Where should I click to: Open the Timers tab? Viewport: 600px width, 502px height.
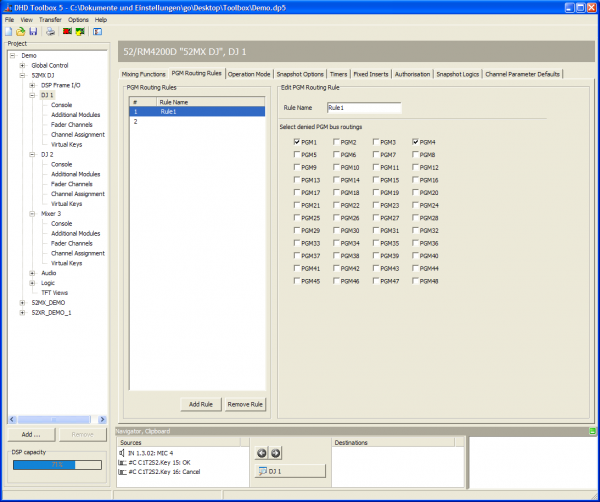pos(338,74)
